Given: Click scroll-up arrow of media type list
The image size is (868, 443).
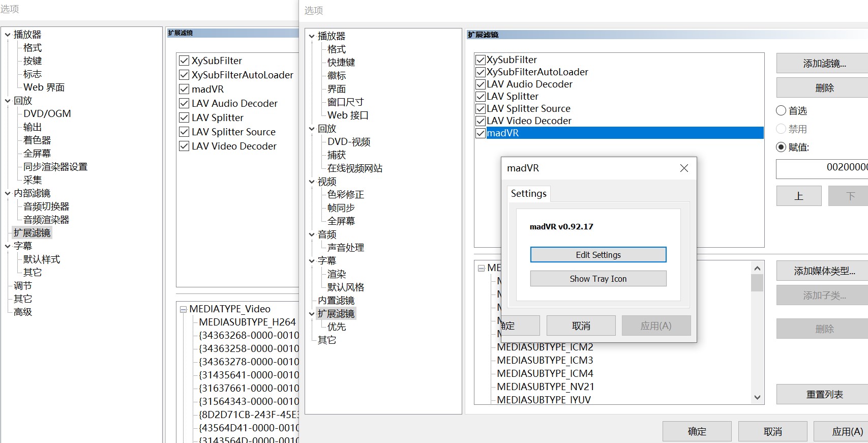Looking at the screenshot, I should [x=757, y=269].
